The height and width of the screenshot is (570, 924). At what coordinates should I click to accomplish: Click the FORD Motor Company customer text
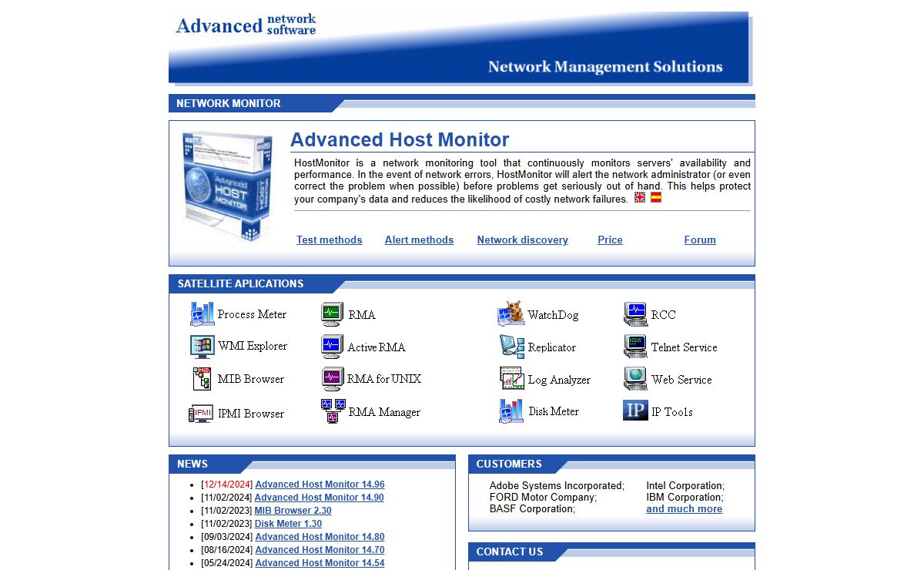point(543,498)
